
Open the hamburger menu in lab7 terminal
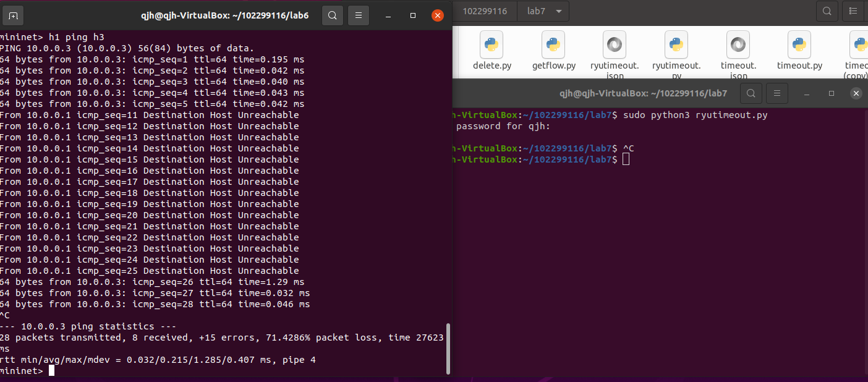pos(777,94)
